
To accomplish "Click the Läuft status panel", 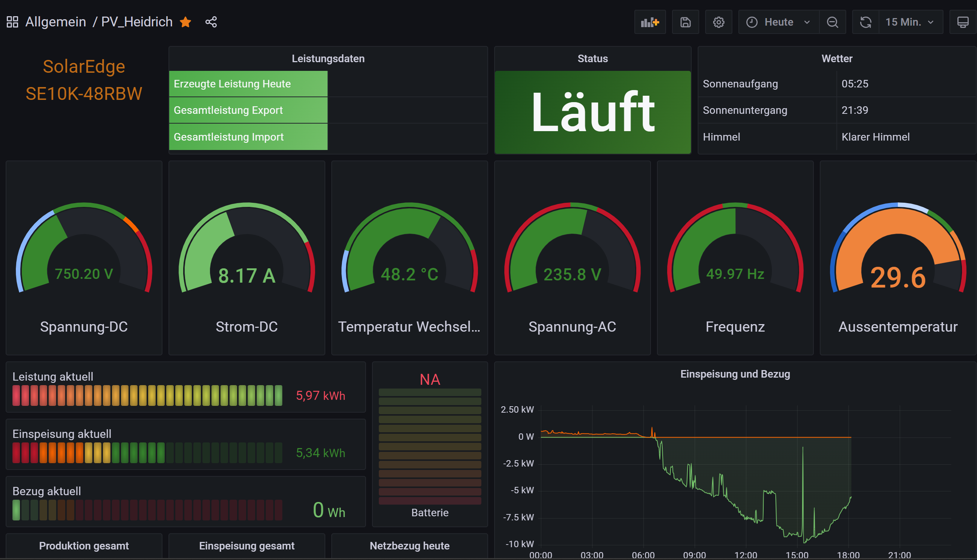I will pos(593,112).
